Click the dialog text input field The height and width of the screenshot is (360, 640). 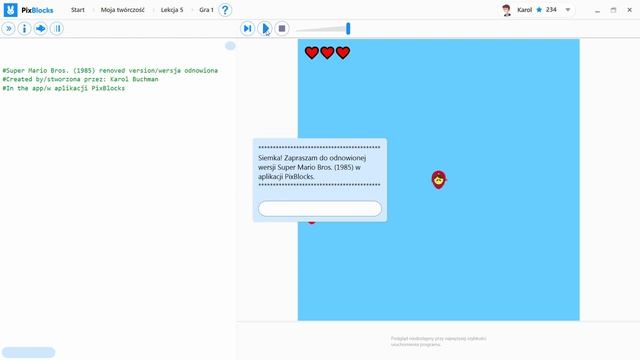click(x=320, y=209)
